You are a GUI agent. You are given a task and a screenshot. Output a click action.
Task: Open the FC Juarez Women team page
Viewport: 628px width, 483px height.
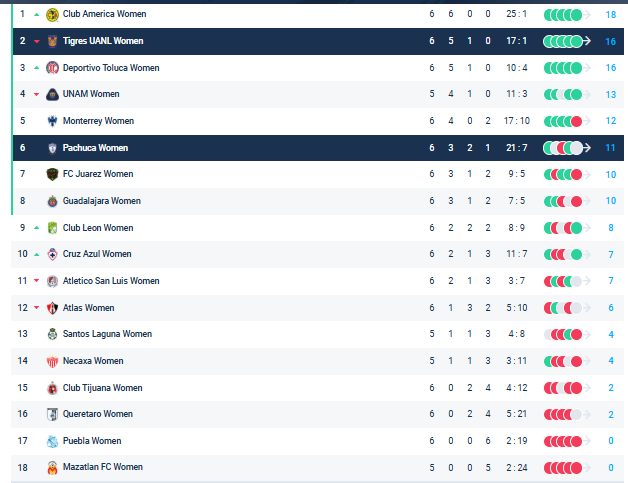coord(97,174)
